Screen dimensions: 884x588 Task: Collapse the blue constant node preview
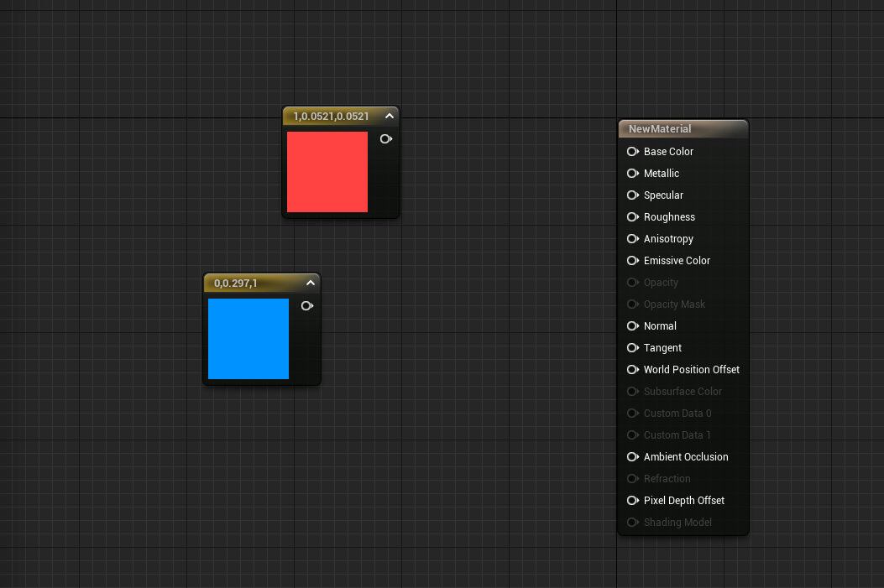(x=311, y=284)
